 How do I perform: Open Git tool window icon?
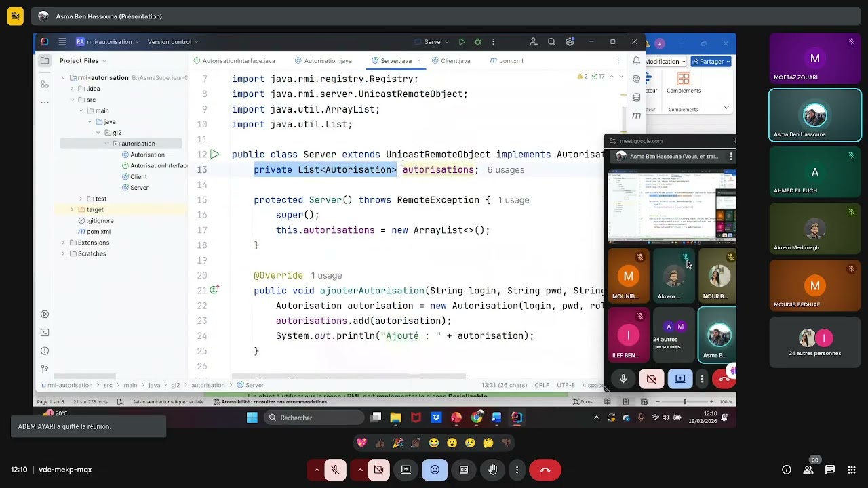[x=45, y=369]
